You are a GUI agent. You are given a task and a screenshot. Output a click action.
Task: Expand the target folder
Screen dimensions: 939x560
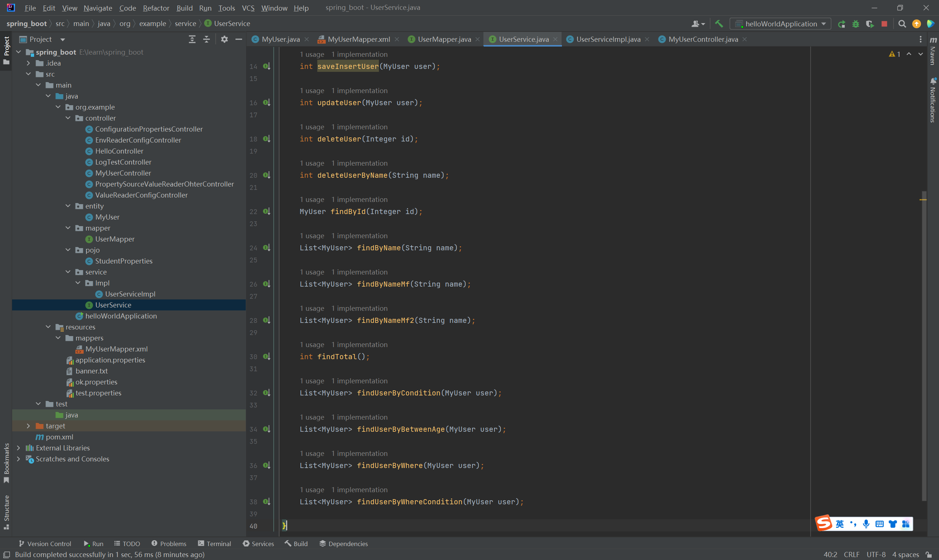click(28, 426)
